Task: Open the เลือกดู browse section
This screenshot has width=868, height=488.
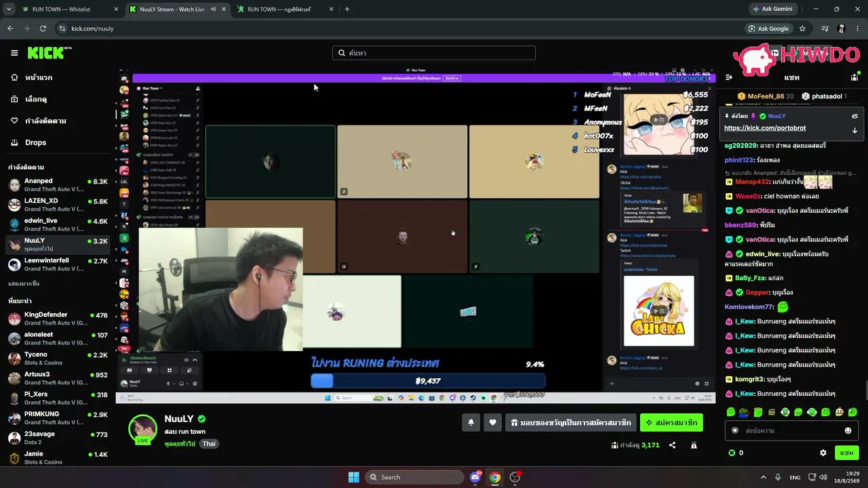Action: [x=35, y=99]
